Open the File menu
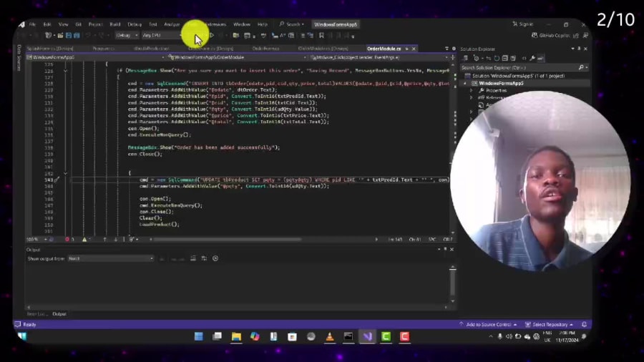The image size is (644, 362). point(32,24)
